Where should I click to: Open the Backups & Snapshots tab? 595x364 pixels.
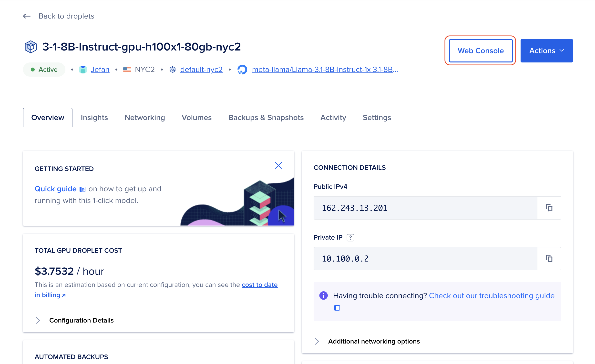[x=266, y=117]
